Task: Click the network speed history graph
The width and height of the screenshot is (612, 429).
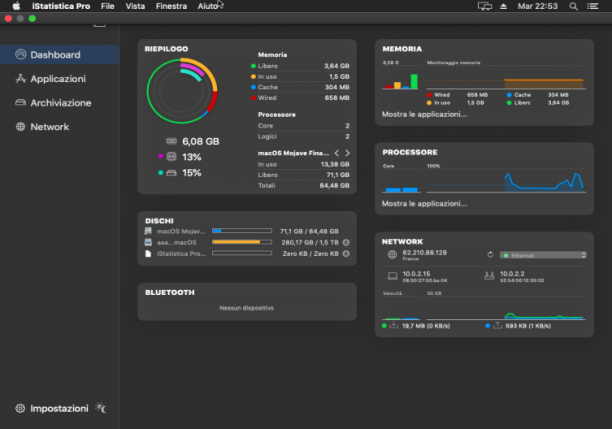Action: [506, 308]
